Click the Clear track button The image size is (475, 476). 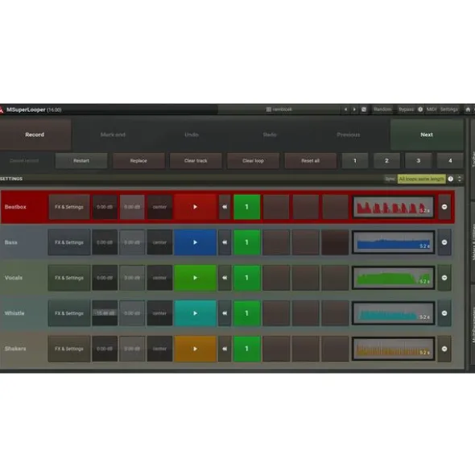[x=196, y=160]
